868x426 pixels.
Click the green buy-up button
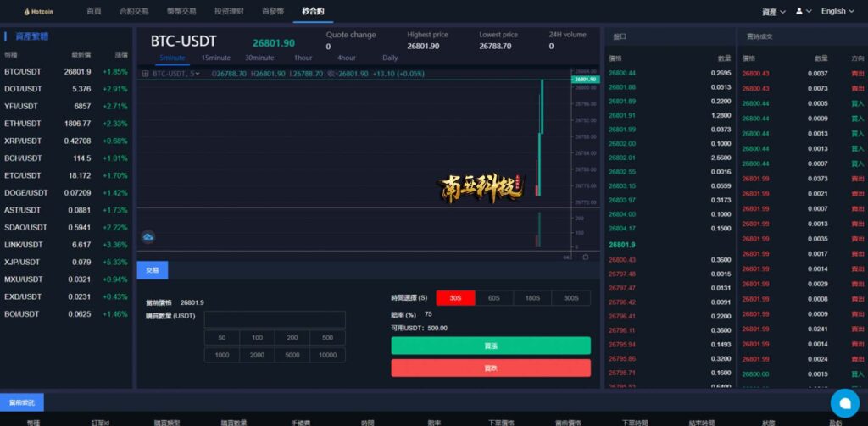(491, 346)
